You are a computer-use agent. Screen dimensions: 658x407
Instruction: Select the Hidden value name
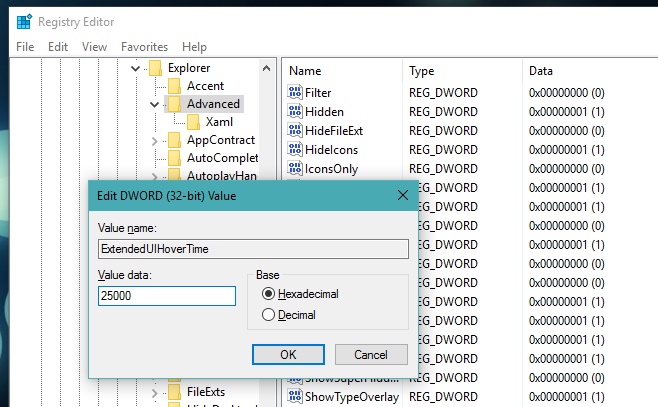324,112
